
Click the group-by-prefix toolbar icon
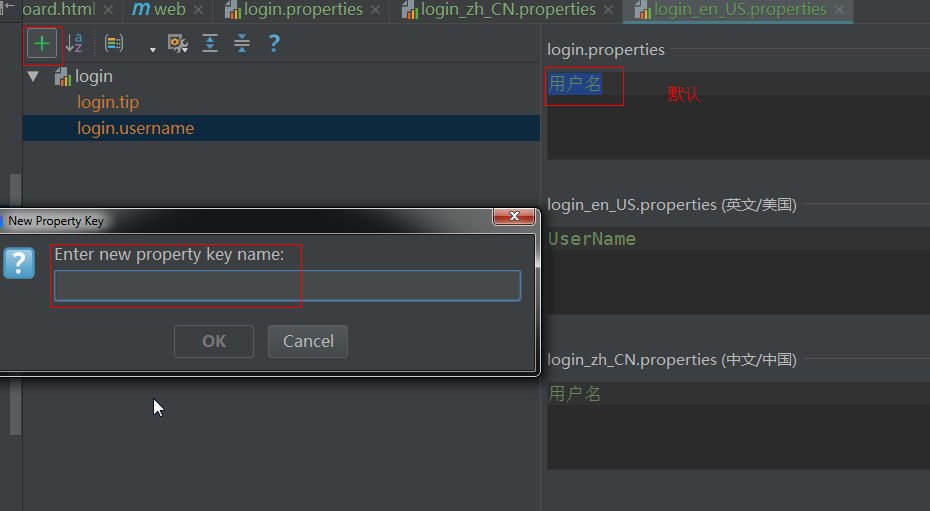point(114,44)
